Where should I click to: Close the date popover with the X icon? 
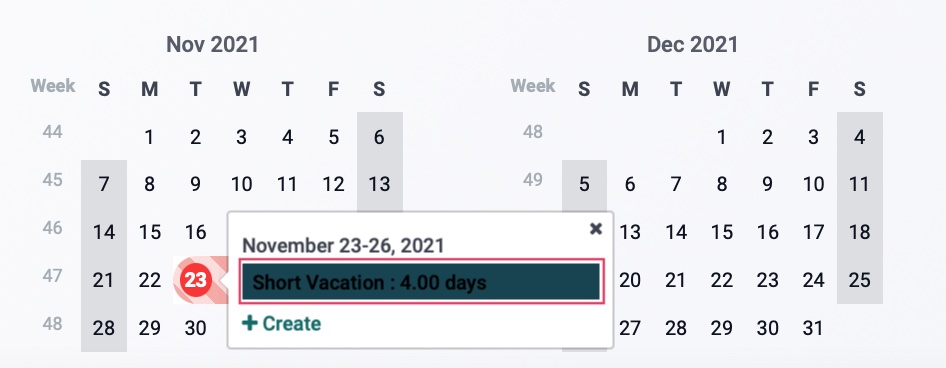(x=595, y=229)
